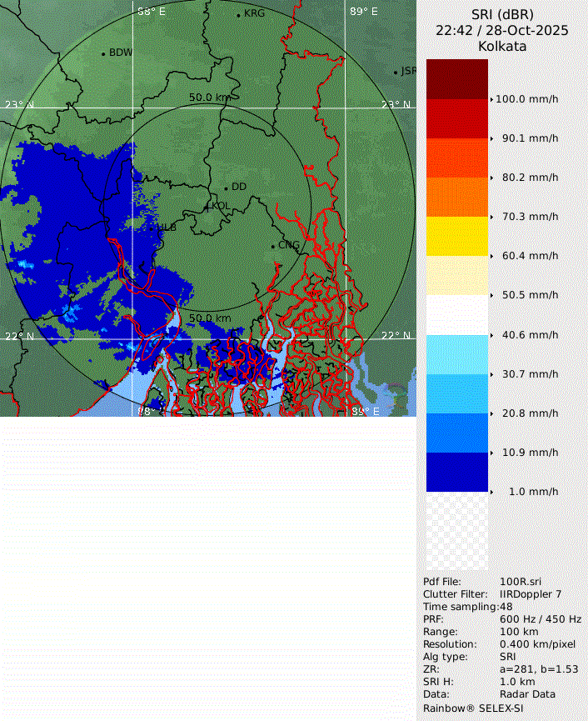Select the DD station dot
The width and height of the screenshot is (588, 721).
pyautogui.click(x=226, y=188)
